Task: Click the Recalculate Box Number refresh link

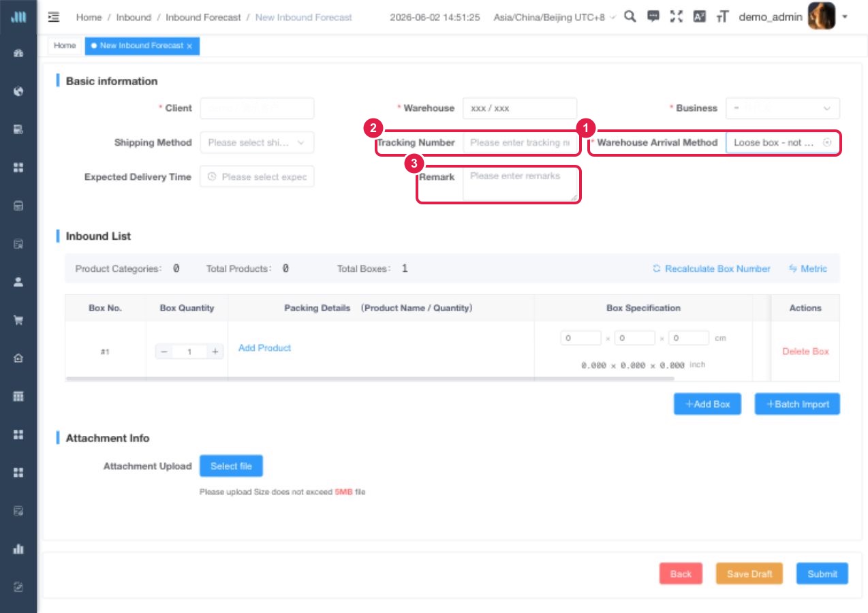Action: 711,269
